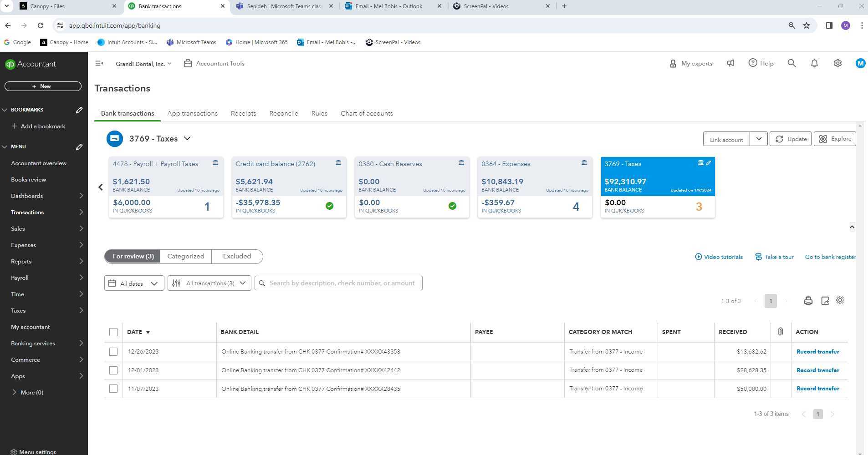Open the Grandi Dental, Inc. company dropdown
The width and height of the screenshot is (868, 455).
(143, 64)
